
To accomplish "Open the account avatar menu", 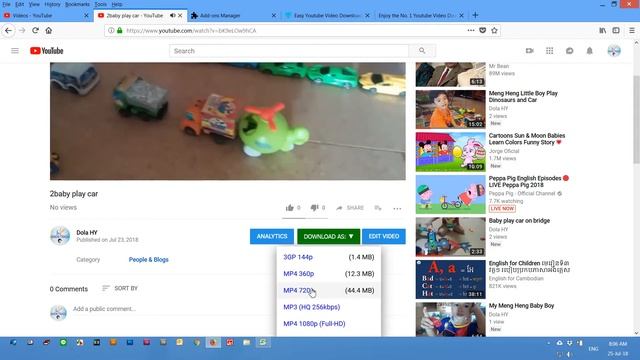I will tap(614, 51).
